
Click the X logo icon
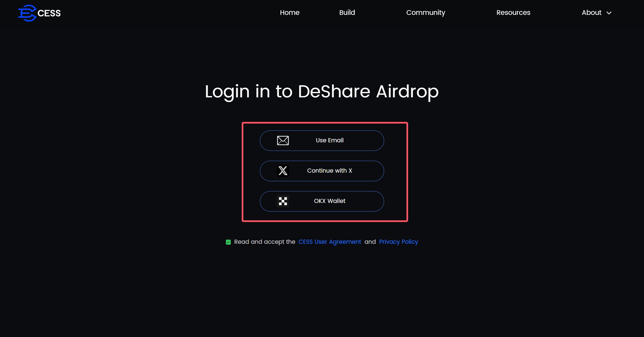(283, 171)
